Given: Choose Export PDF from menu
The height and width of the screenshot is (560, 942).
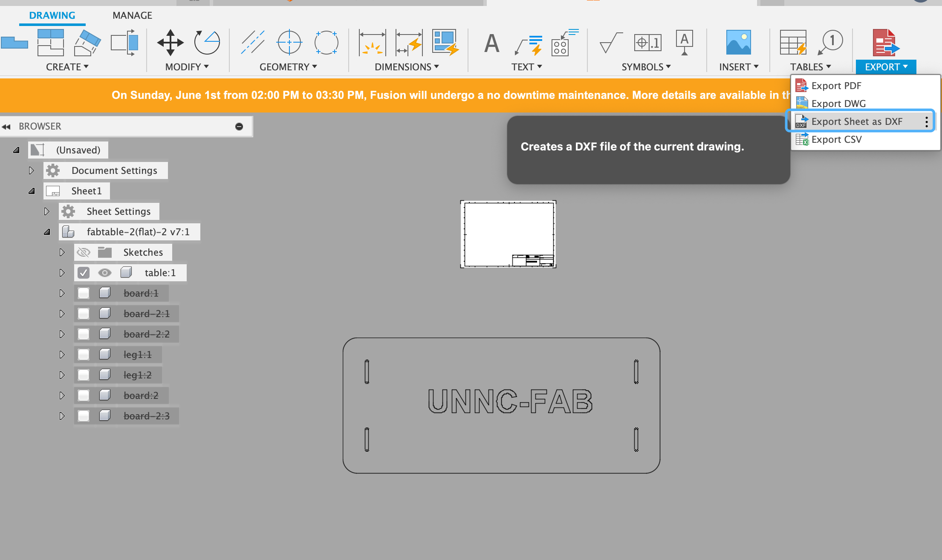Looking at the screenshot, I should 865,86.
